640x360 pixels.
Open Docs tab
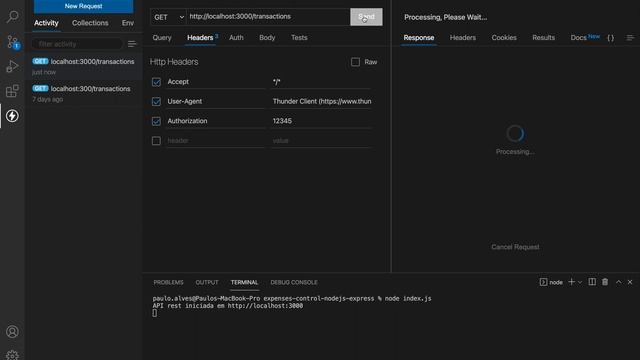point(578,38)
